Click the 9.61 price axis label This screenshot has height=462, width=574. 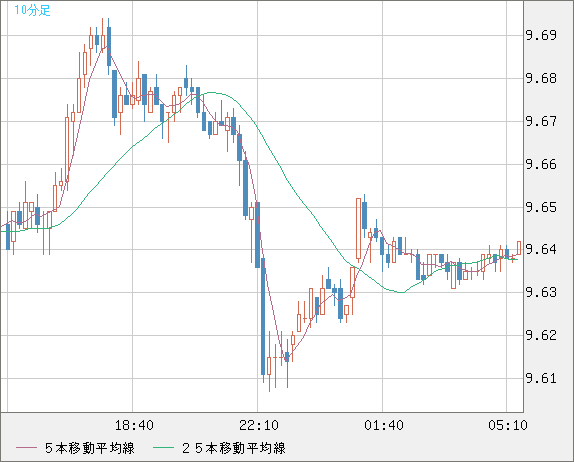(x=541, y=378)
